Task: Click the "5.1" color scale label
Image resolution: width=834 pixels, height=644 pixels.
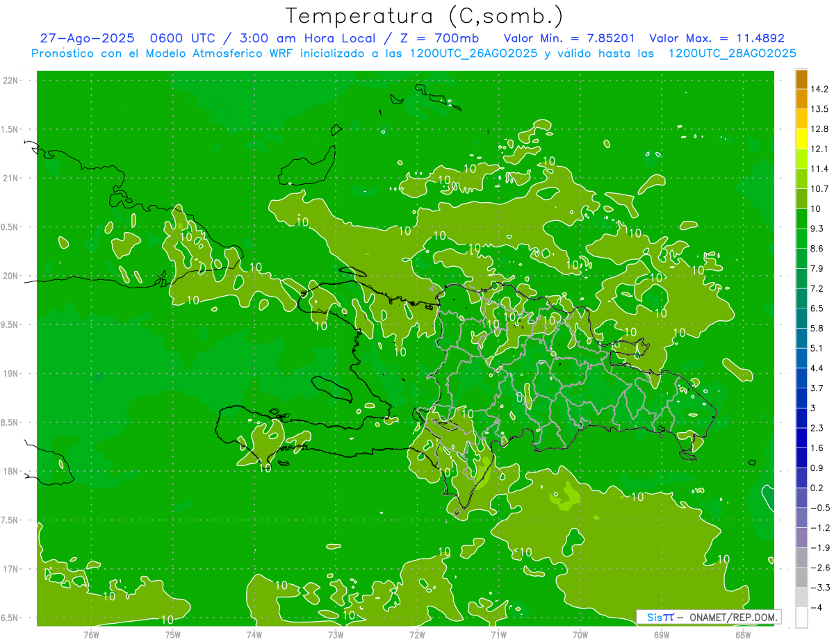Action: click(x=817, y=348)
